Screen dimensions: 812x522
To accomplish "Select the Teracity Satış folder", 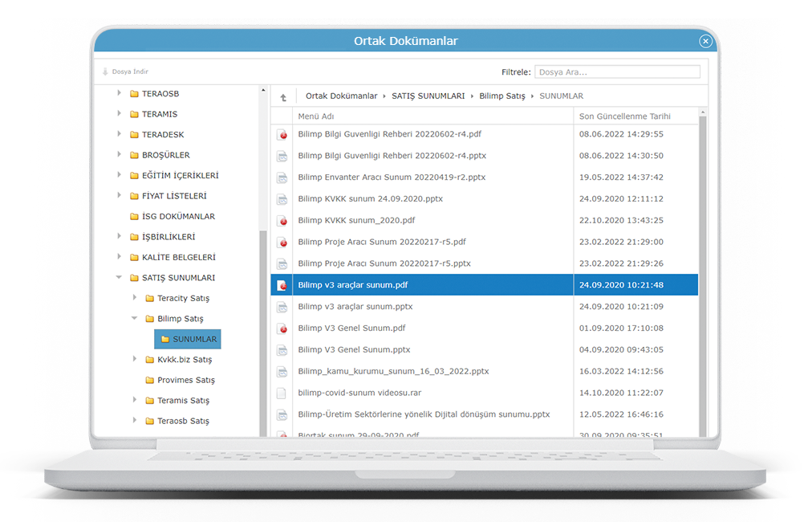I will coord(183,299).
